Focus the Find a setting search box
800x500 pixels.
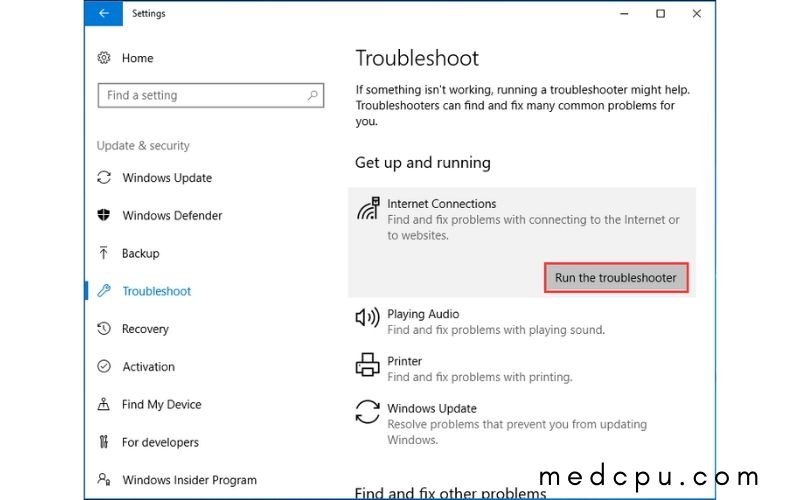(211, 95)
